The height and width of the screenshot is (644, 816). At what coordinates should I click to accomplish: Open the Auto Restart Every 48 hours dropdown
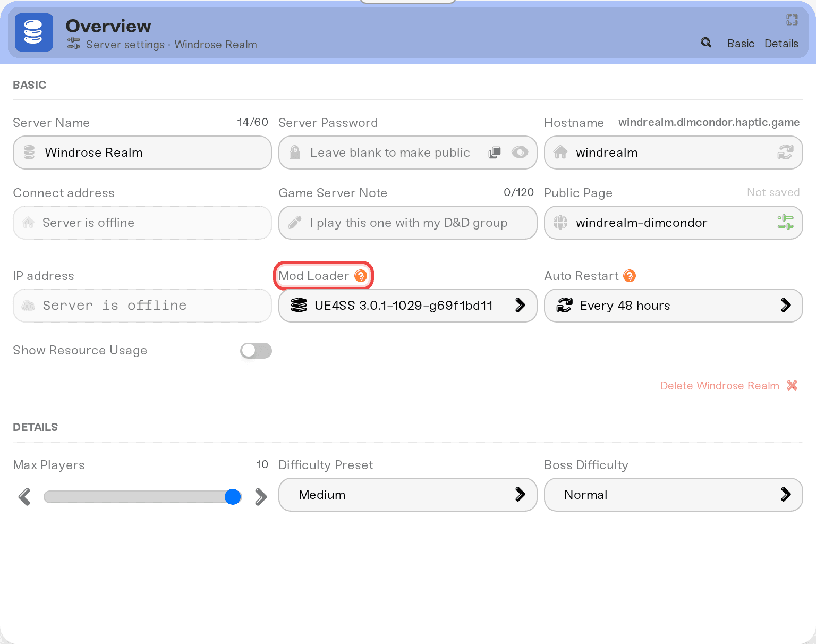[674, 306]
